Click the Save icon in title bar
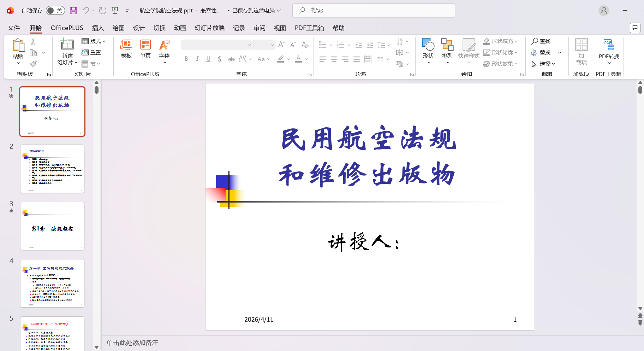Screen dimensions: 644x351 (73, 11)
